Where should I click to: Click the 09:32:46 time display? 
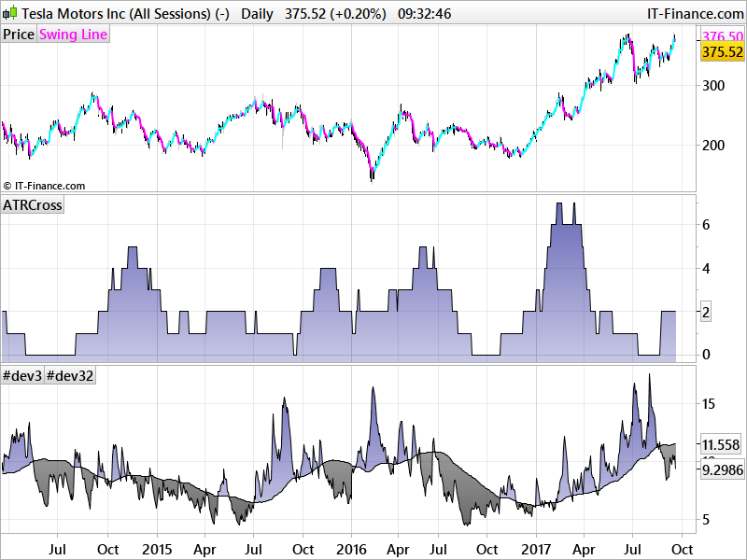click(x=425, y=13)
